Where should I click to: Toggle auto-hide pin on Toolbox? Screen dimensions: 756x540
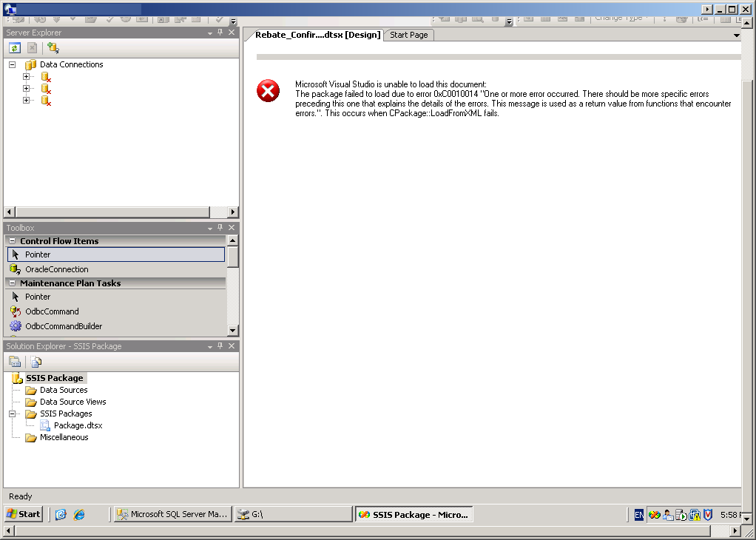[x=220, y=228]
